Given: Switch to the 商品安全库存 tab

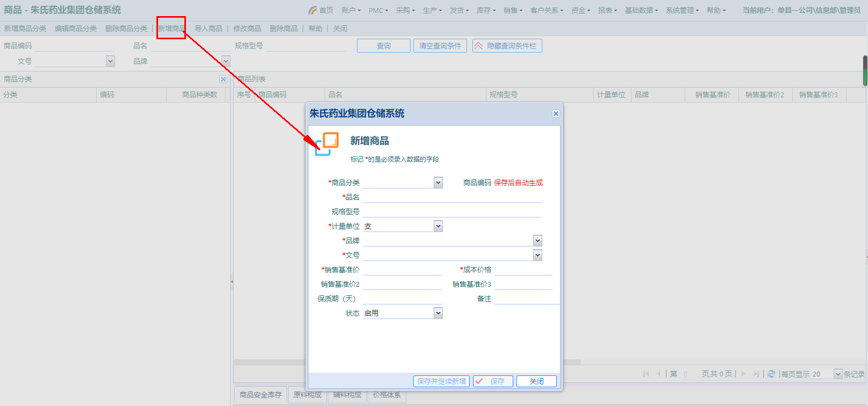Looking at the screenshot, I should click(260, 395).
